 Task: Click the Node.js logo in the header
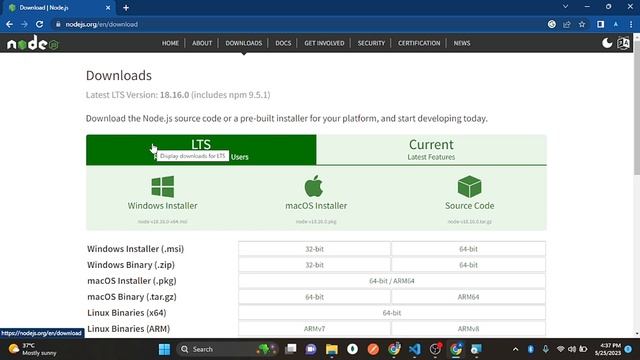point(33,43)
